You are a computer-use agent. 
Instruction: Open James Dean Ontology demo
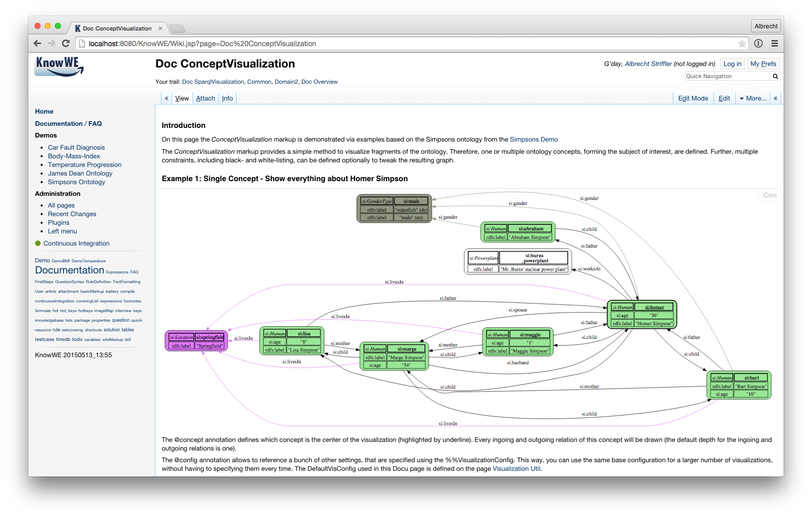(80, 174)
